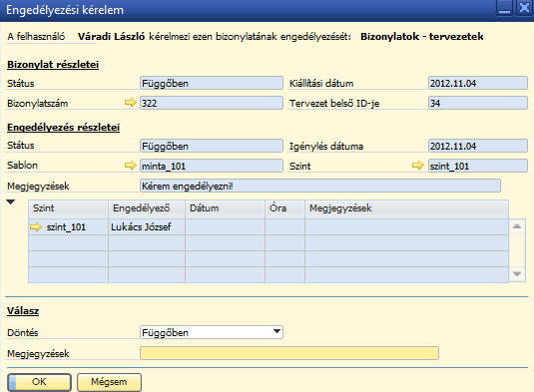
Task: Open the link arrow in the szint_101 table row
Action: (36, 226)
